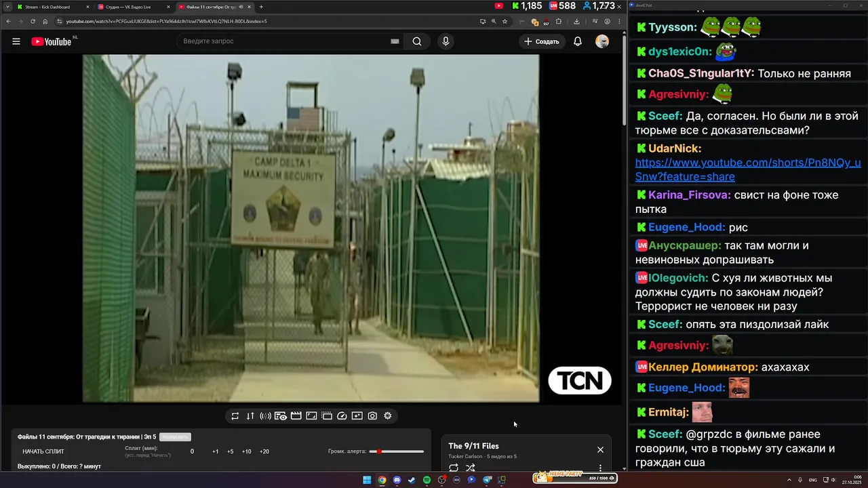The width and height of the screenshot is (868, 488).
Task: Open Chrome from the taskbar
Action: point(382,480)
